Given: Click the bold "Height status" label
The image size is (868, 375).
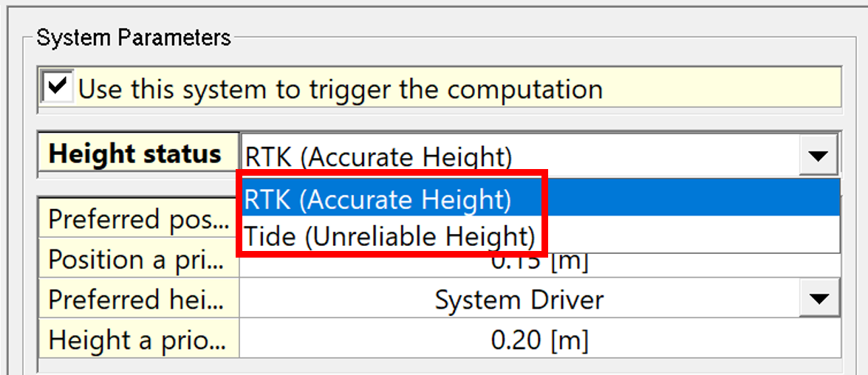Looking at the screenshot, I should coord(135,154).
